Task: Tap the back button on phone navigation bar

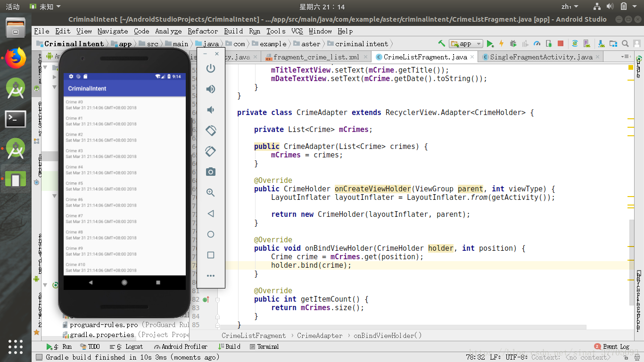Action: pyautogui.click(x=91, y=282)
